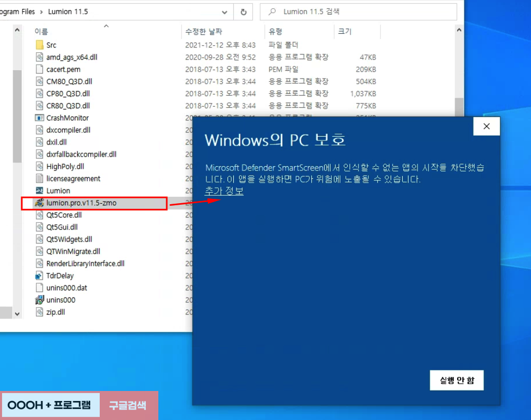Click the dxrfallbackcompiler.dll file icon

pyautogui.click(x=39, y=154)
